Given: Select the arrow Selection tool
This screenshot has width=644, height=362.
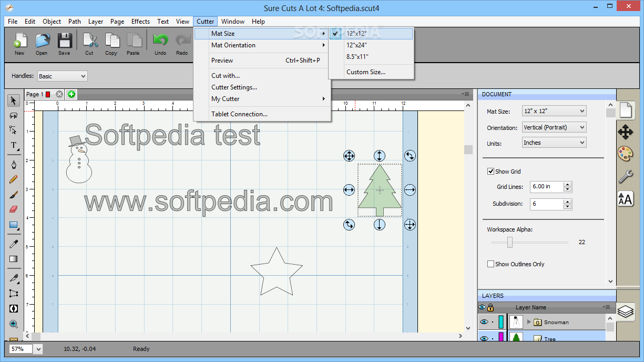Looking at the screenshot, I should pos(14,100).
